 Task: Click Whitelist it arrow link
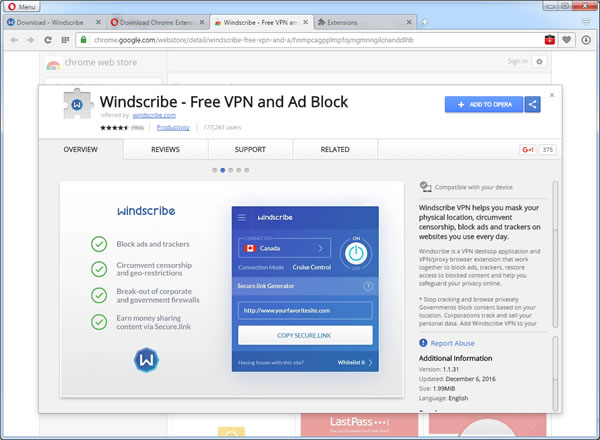[355, 362]
